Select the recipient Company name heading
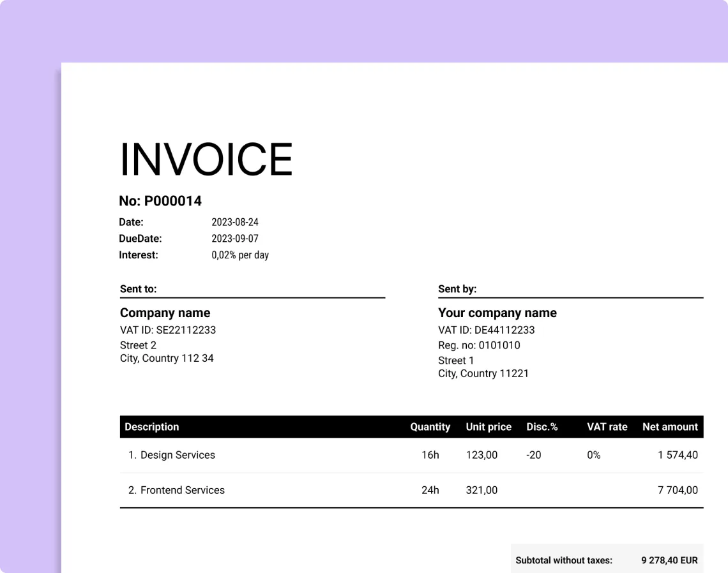The width and height of the screenshot is (728, 573). [165, 313]
